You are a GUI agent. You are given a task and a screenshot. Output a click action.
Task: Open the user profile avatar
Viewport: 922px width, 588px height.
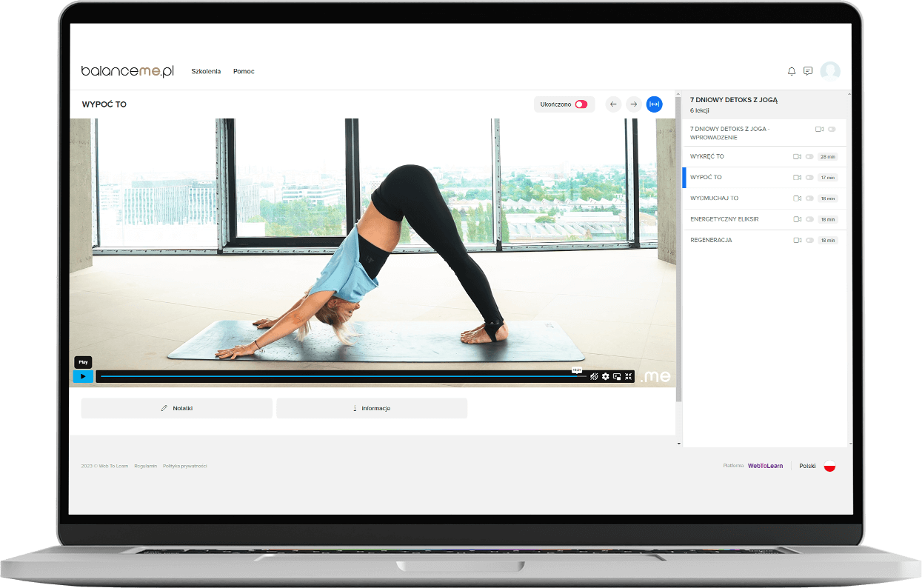[830, 71]
